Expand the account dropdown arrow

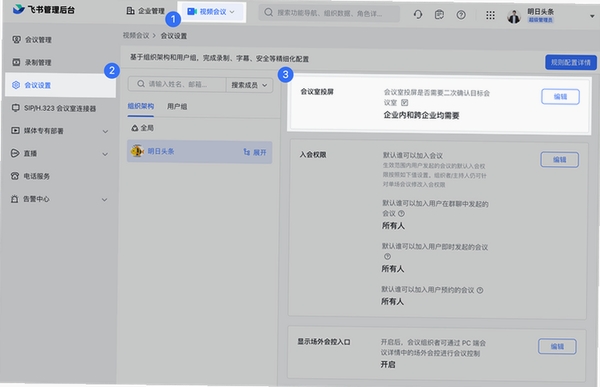click(x=592, y=16)
